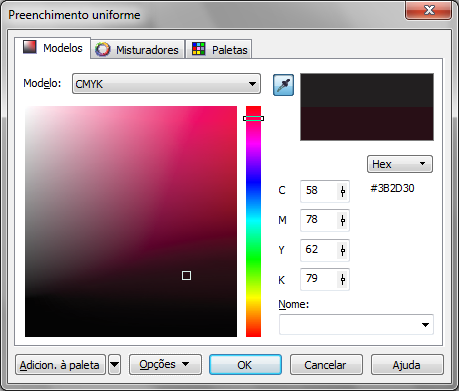Switch to the Paletas tab
Image resolution: width=459 pixels, height=391 pixels.
pos(219,50)
